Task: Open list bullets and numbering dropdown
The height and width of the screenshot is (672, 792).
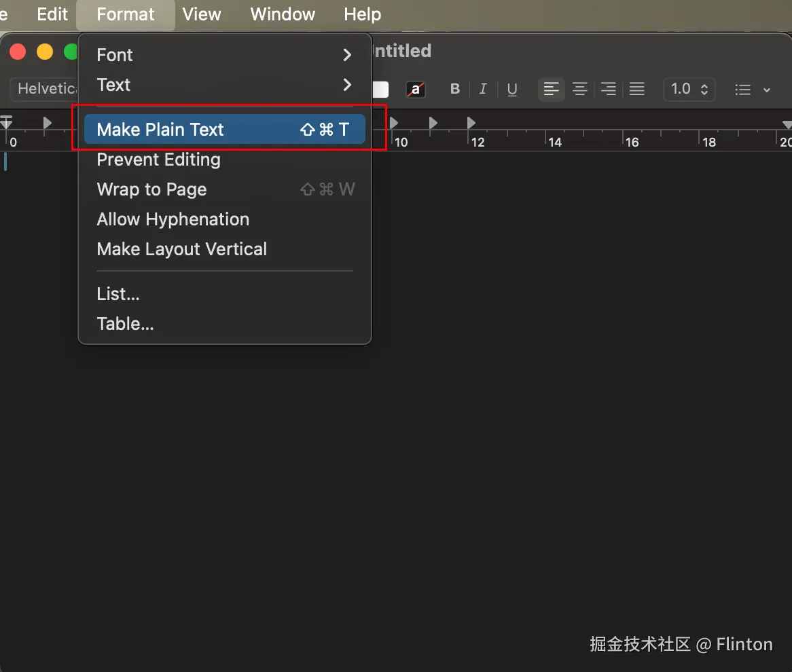Action: coord(752,90)
